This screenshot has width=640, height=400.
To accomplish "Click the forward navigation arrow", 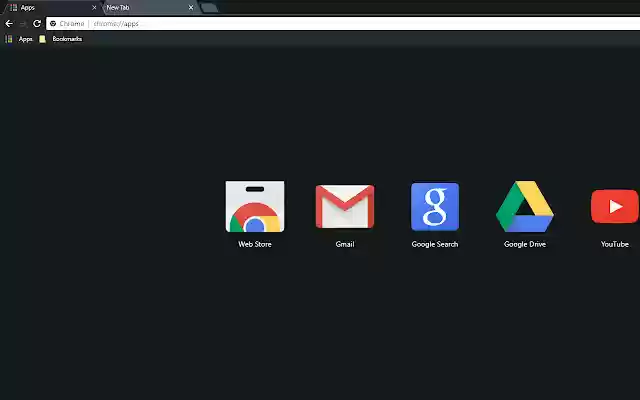I will (23, 24).
